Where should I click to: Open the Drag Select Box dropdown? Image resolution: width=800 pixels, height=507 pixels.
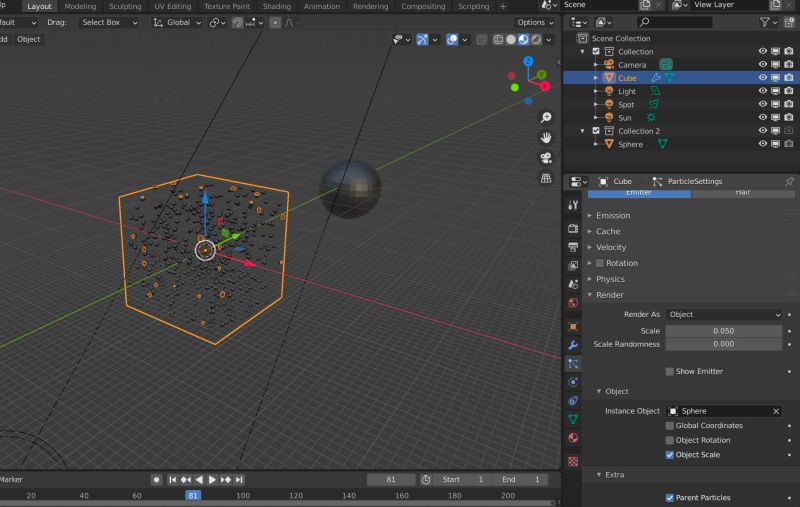(x=109, y=22)
